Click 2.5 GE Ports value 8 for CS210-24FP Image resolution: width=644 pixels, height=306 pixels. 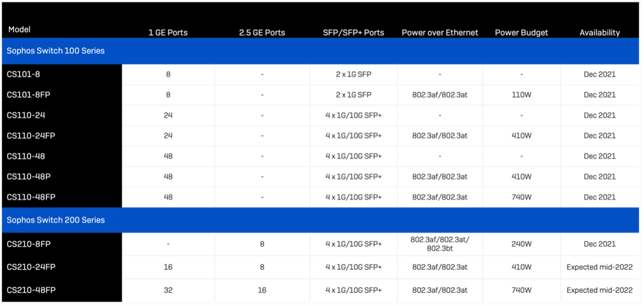(x=262, y=267)
